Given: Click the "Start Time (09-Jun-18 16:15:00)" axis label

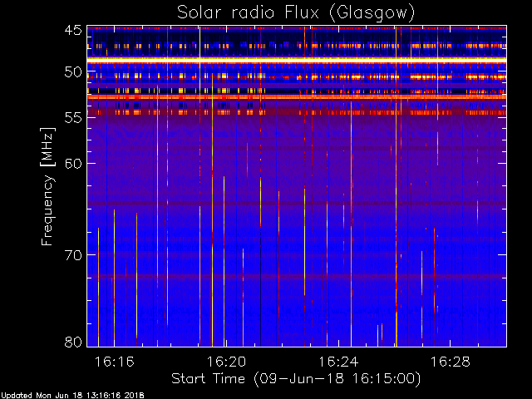Looking at the screenshot, I should [x=296, y=379].
